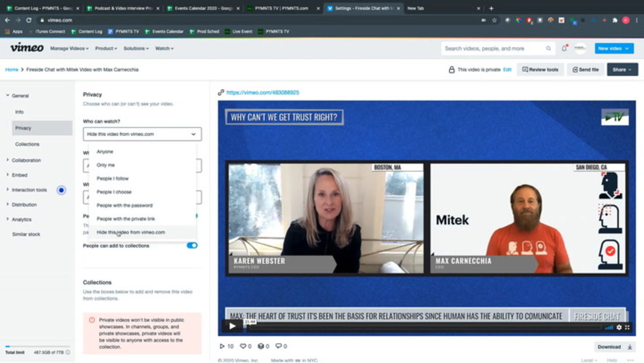
Task: Click the storage info icon
Action: tap(68, 352)
